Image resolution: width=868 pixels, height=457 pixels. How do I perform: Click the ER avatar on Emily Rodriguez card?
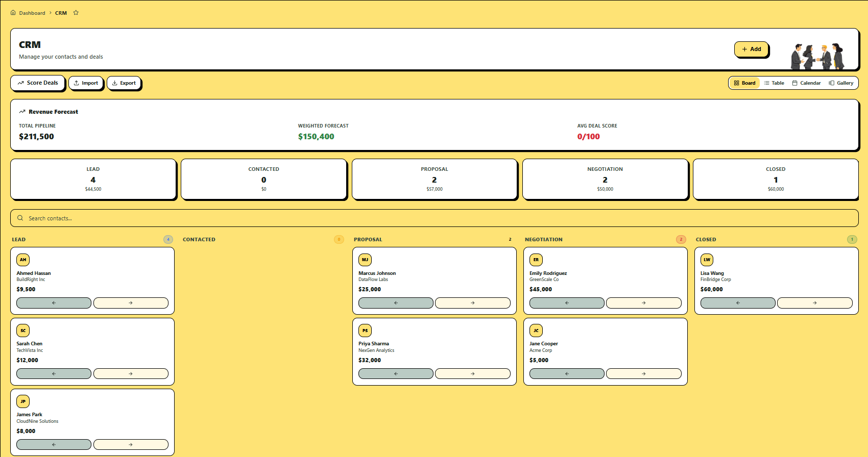[536, 260]
